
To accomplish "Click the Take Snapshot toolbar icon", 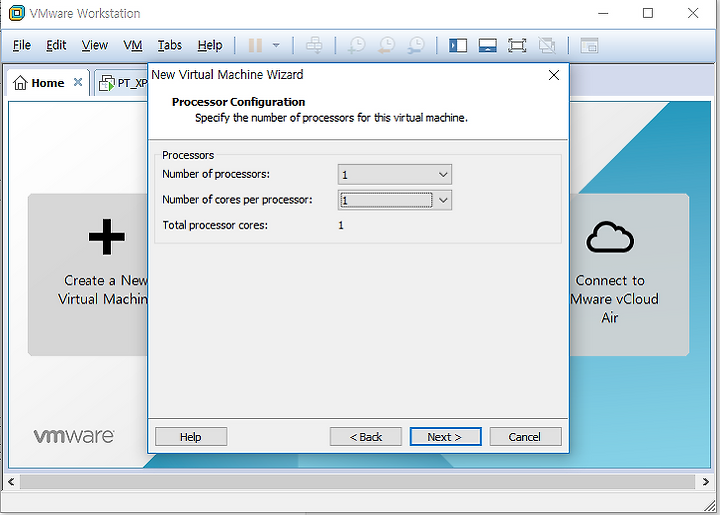I will click(x=356, y=45).
